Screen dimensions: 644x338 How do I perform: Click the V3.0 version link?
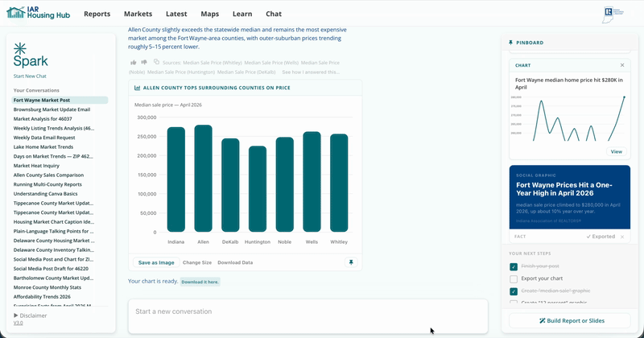pos(18,323)
